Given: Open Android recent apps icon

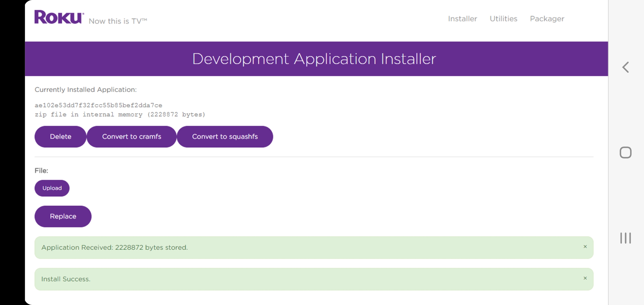Looking at the screenshot, I should [x=625, y=238].
